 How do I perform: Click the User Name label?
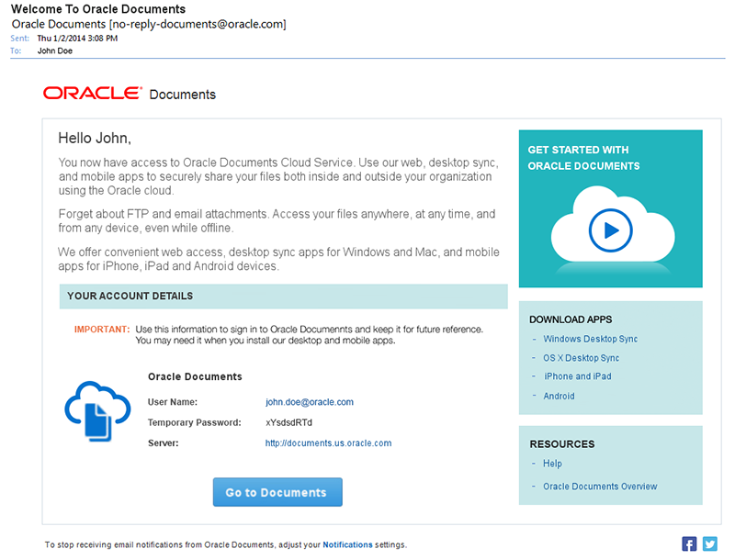(173, 402)
